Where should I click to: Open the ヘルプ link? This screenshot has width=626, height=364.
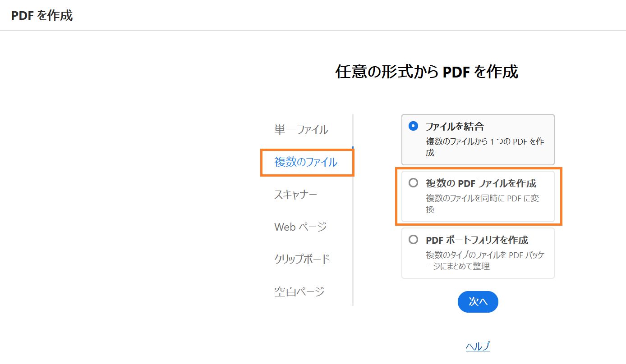click(x=477, y=346)
